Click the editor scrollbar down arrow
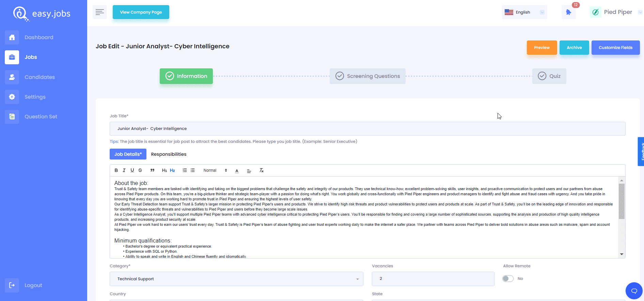Screen dimensions: 644x301 coord(622,254)
